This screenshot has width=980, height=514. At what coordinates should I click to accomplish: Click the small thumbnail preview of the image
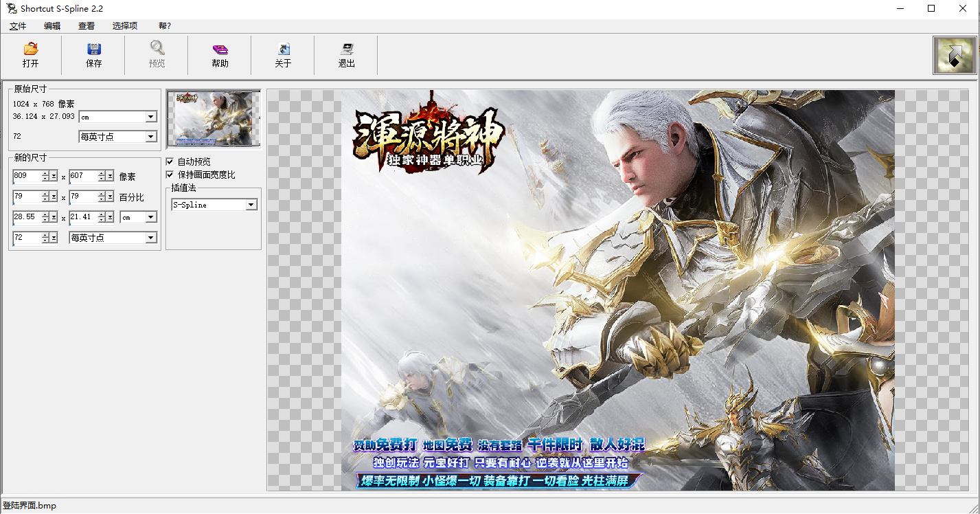coord(214,119)
